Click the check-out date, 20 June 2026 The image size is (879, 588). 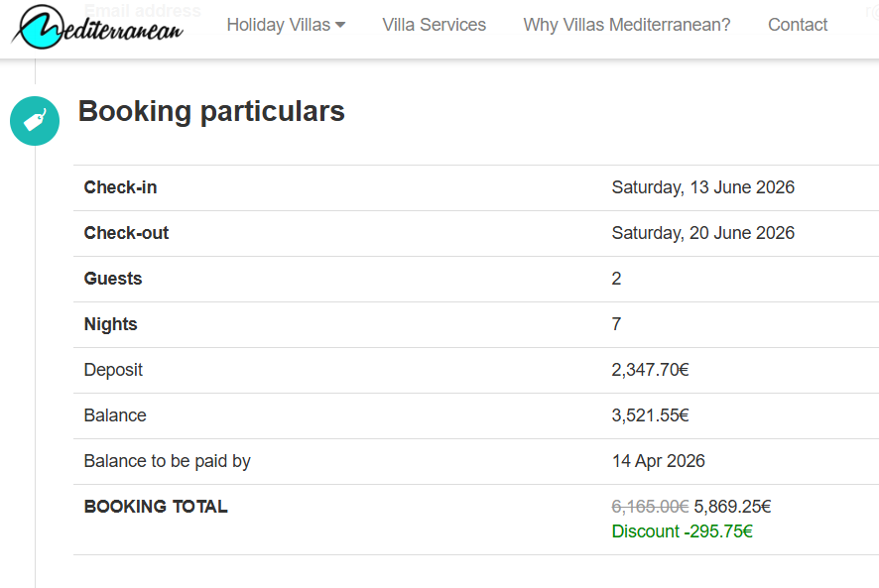(702, 233)
